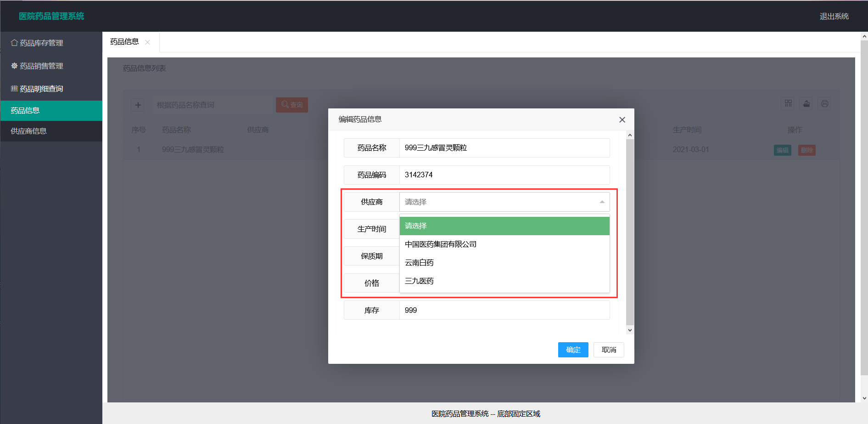This screenshot has width=868, height=424.
Task: Click the 编辑药品信息 dialog title
Action: (x=360, y=119)
